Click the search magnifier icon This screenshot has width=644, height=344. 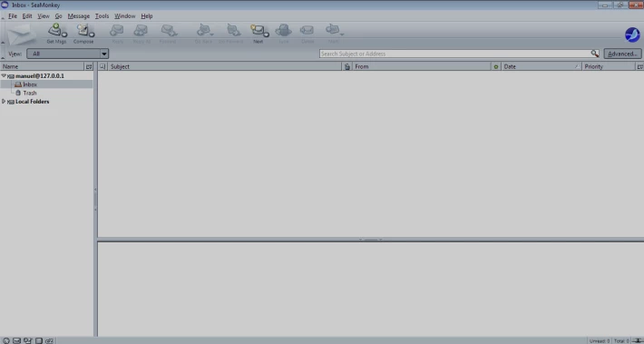pos(595,54)
